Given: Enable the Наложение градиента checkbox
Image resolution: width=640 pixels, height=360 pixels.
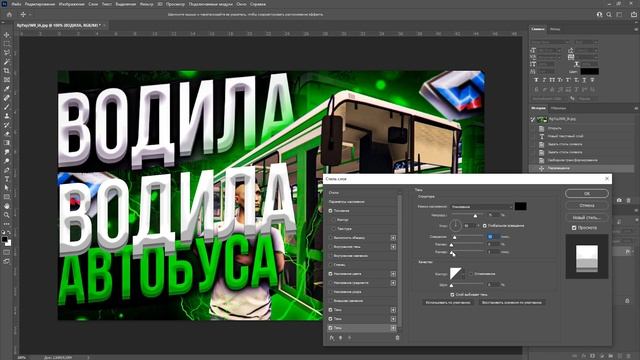Looking at the screenshot, I should click(x=331, y=283).
